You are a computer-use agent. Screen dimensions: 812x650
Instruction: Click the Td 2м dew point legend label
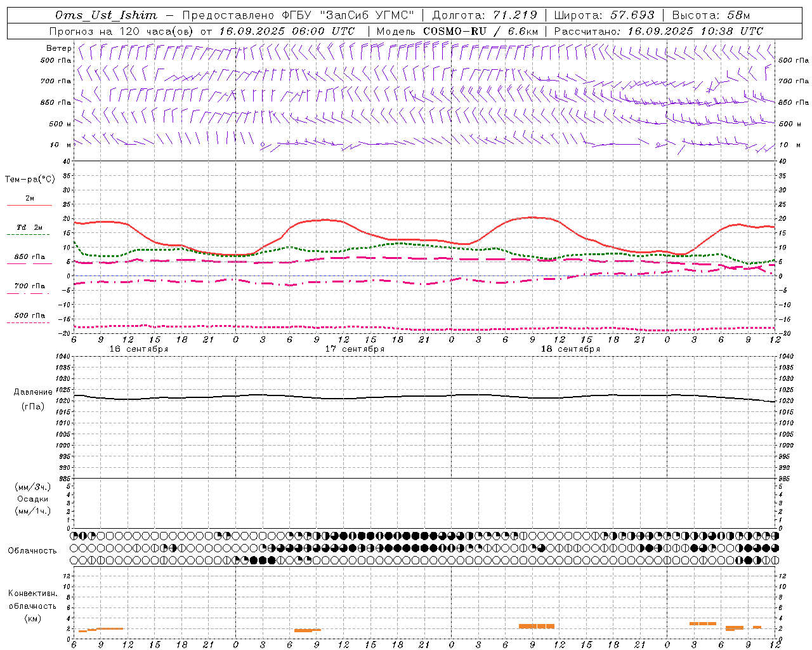(x=30, y=227)
